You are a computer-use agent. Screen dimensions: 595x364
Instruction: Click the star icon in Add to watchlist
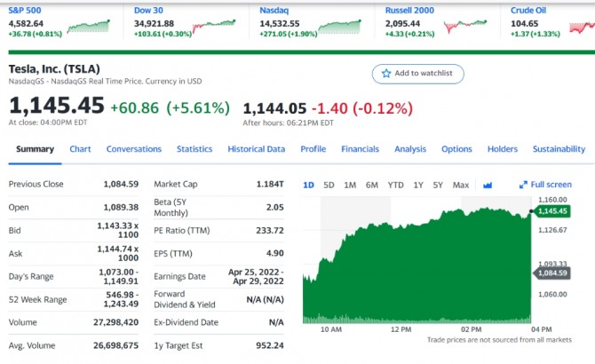[386, 73]
